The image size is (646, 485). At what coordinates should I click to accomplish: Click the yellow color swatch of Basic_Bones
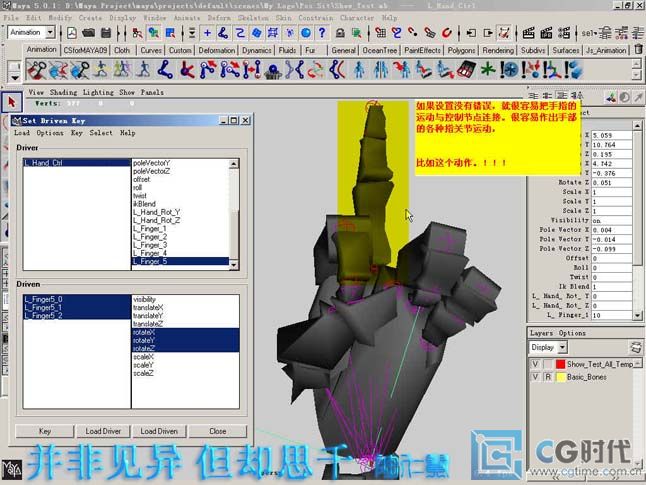[560, 377]
